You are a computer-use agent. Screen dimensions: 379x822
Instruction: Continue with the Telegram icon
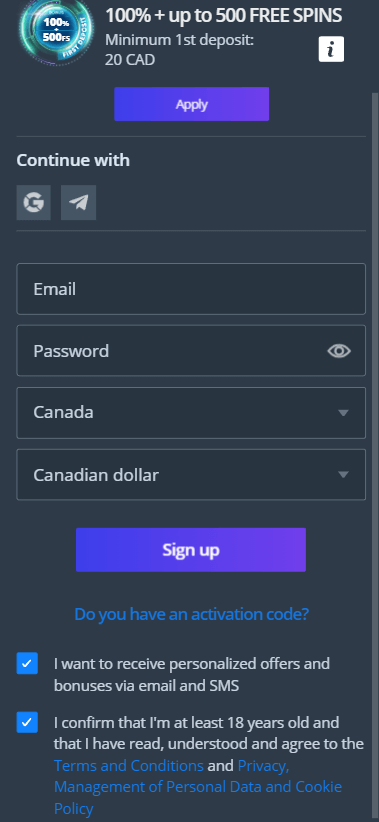(x=79, y=202)
